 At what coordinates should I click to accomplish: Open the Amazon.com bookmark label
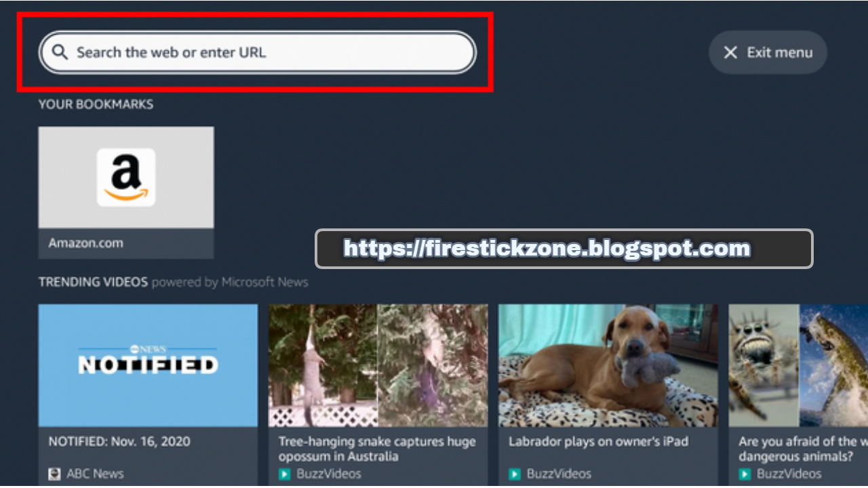(x=86, y=243)
